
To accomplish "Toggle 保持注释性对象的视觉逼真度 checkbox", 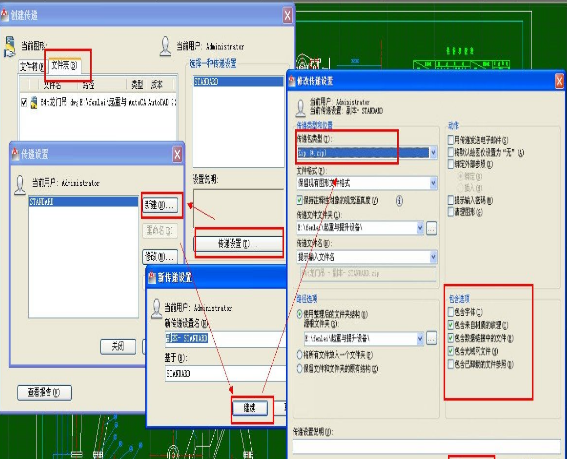I will click(x=299, y=200).
